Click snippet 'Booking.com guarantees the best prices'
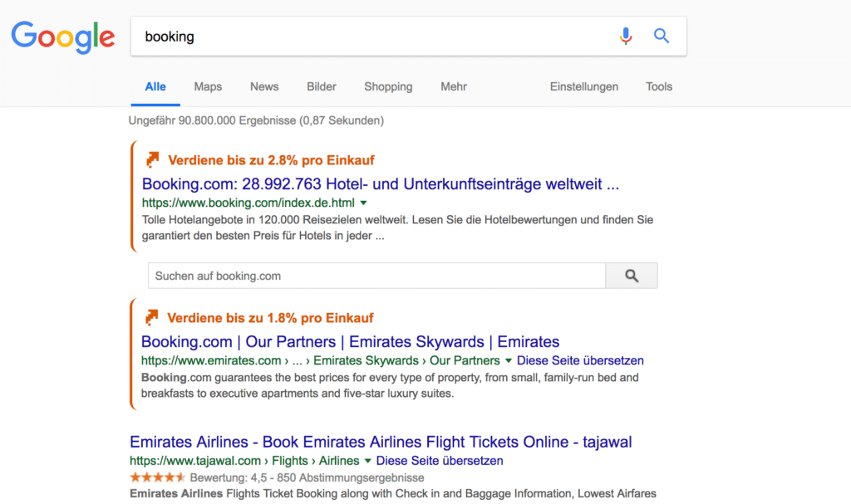This screenshot has height=504, width=851. pyautogui.click(x=390, y=385)
